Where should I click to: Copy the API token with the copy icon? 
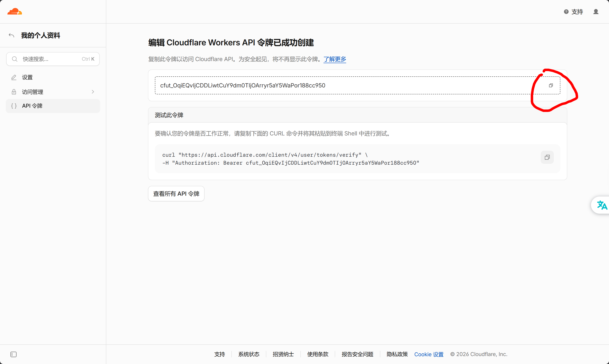(551, 85)
